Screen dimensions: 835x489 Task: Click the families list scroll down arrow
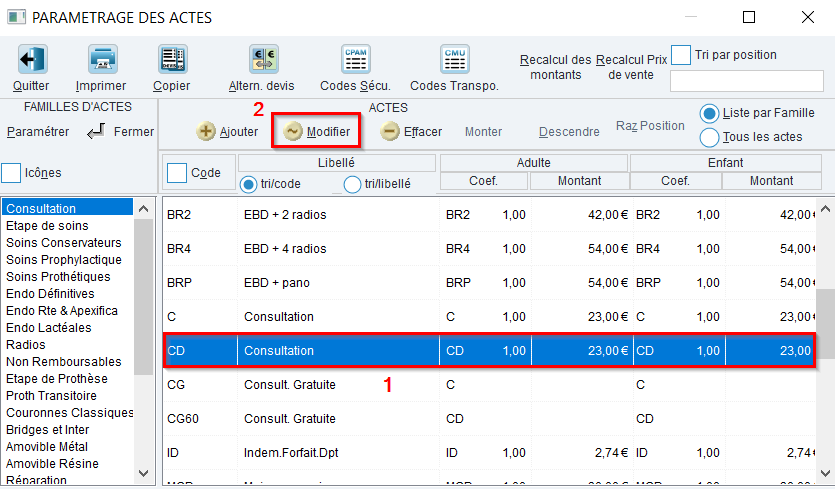[144, 473]
